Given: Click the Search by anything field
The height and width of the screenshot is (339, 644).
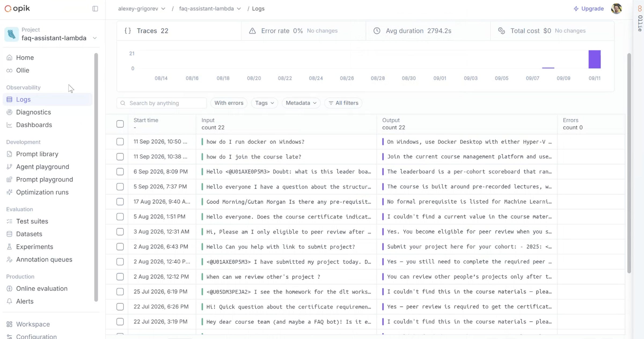Looking at the screenshot, I should [x=162, y=103].
